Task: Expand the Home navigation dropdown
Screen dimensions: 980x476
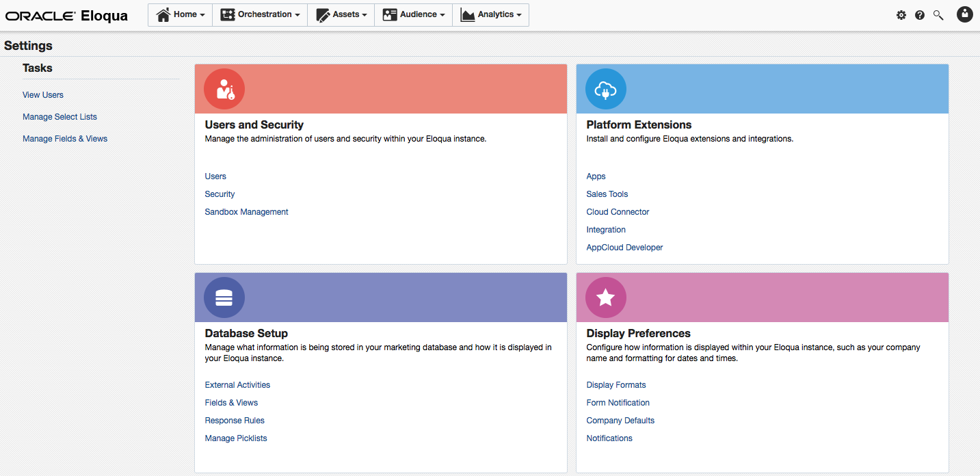Action: (180, 14)
